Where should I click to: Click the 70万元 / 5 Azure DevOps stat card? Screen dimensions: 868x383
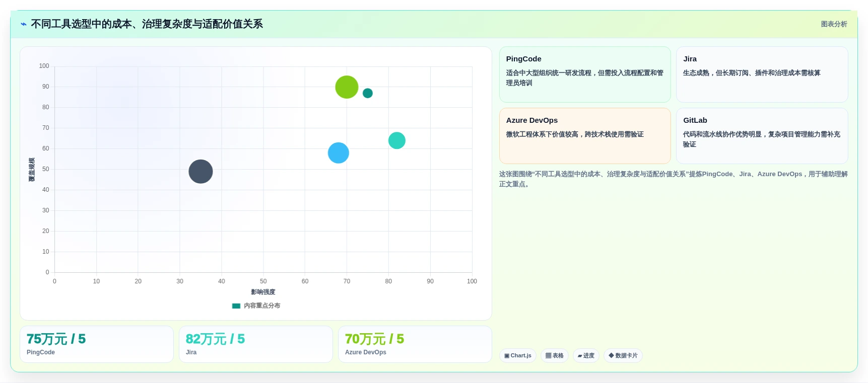[x=415, y=344]
